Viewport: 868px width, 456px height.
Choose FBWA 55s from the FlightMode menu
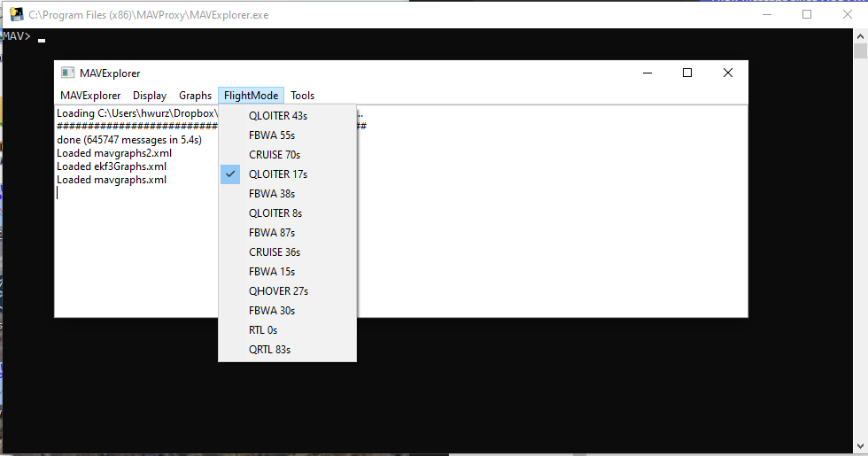pos(272,135)
